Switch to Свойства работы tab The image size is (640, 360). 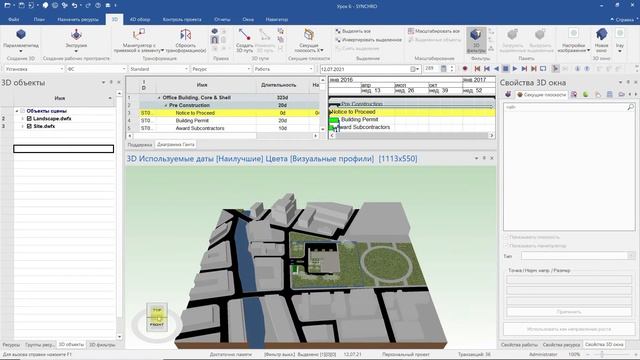(519, 345)
